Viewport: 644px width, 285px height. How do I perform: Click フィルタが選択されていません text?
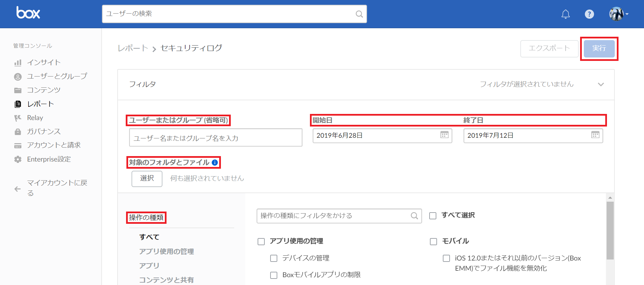pyautogui.click(x=526, y=84)
